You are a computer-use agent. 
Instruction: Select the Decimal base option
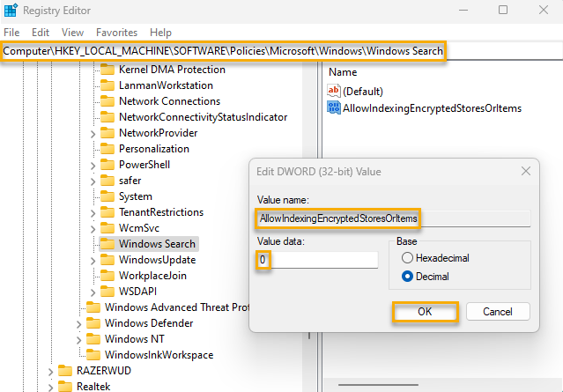tap(407, 276)
